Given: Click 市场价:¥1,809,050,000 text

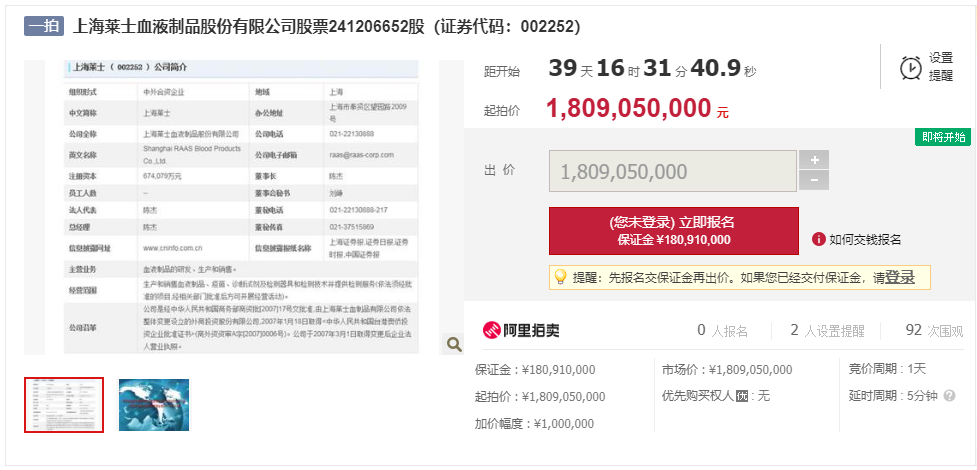Looking at the screenshot, I should coord(727,370).
